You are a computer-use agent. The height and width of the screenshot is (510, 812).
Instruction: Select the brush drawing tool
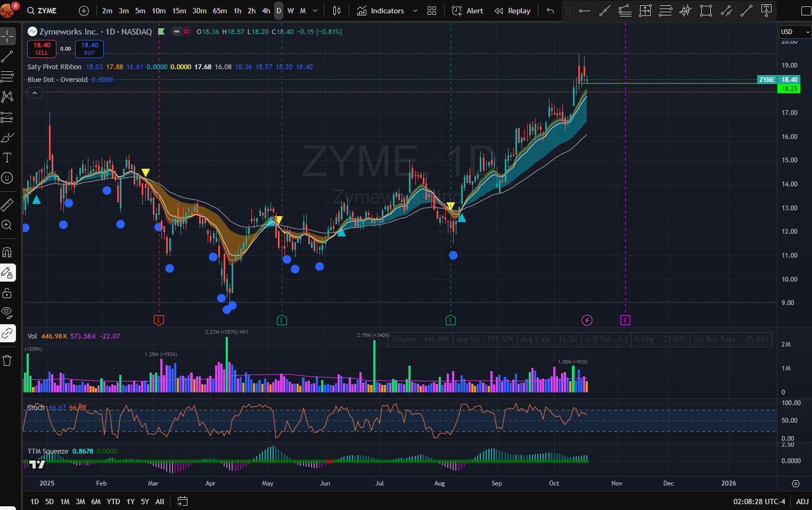coord(7,138)
